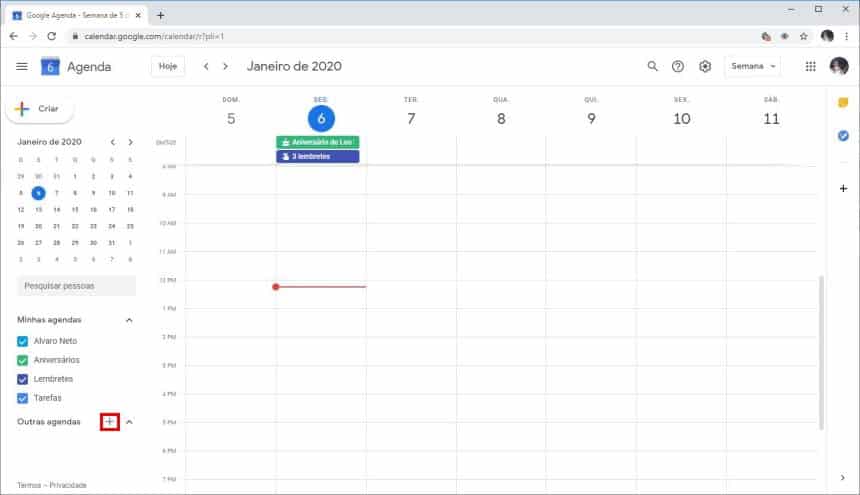Open the Termos link
This screenshot has width=860, height=495.
(x=29, y=485)
